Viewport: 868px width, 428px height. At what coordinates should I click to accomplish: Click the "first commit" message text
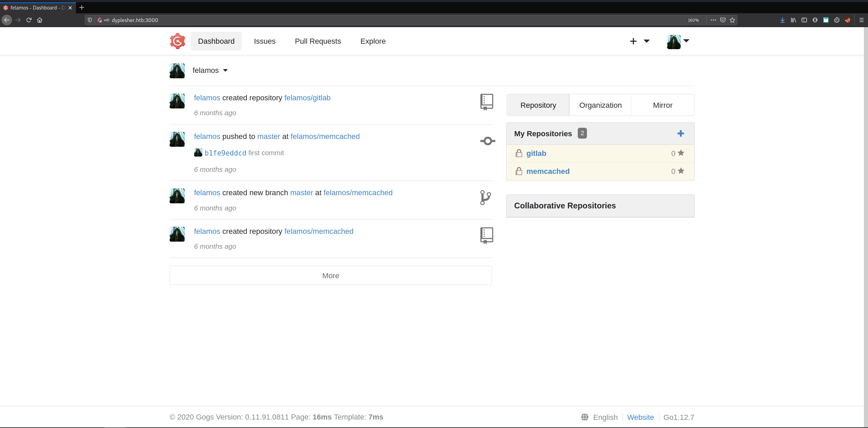(266, 153)
